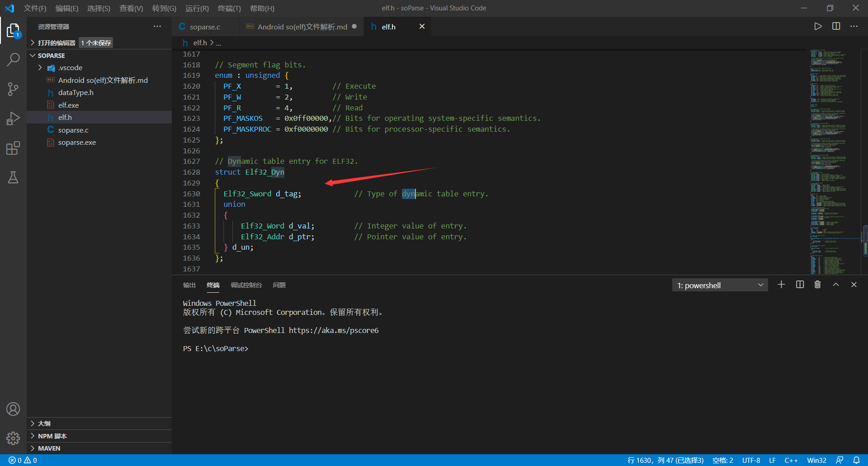Open dataType.h in the file explorer
Image resolution: width=868 pixels, height=466 pixels.
(75, 93)
